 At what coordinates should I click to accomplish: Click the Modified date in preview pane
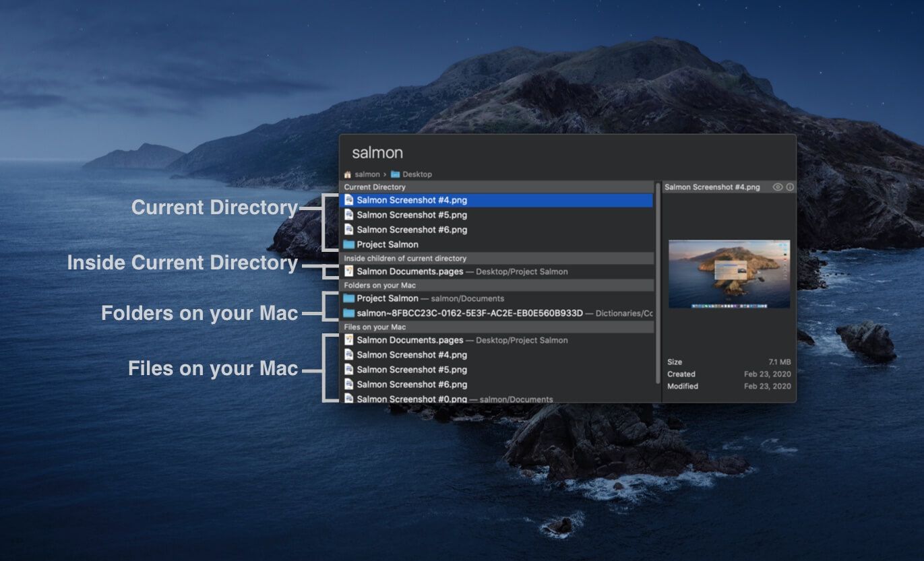click(768, 387)
